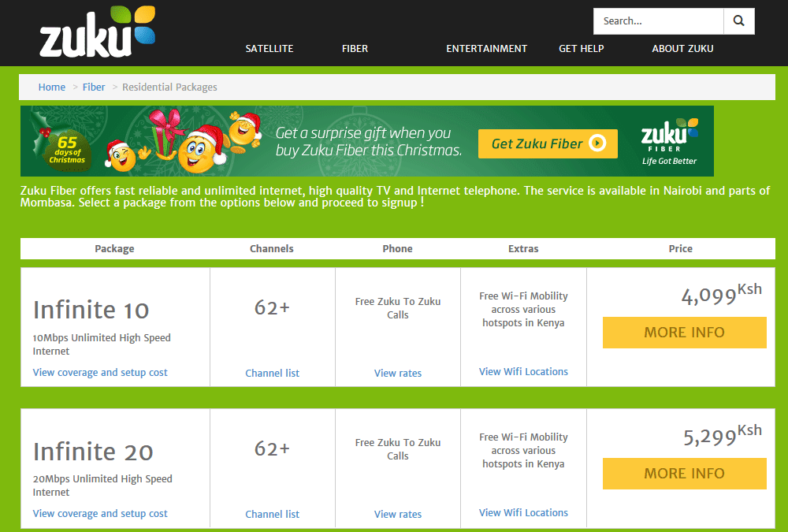Open the SATELLITE menu
This screenshot has width=788, height=532.
(x=269, y=49)
